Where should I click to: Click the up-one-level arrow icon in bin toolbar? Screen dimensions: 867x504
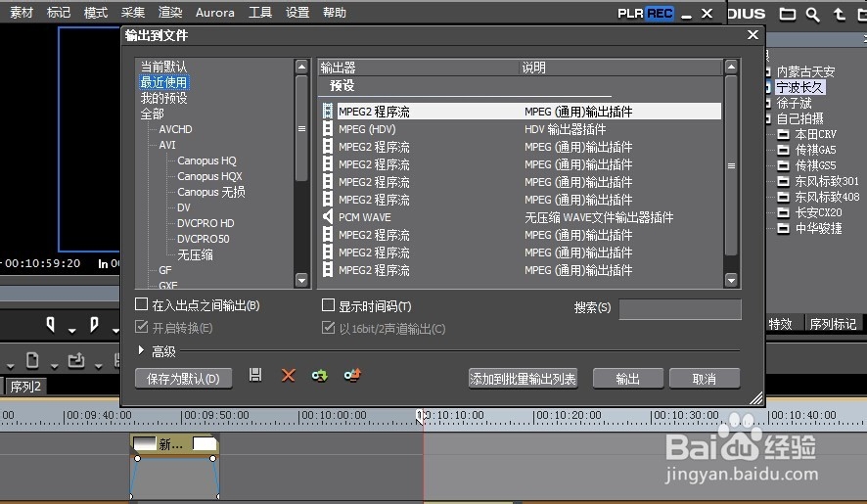tap(840, 14)
